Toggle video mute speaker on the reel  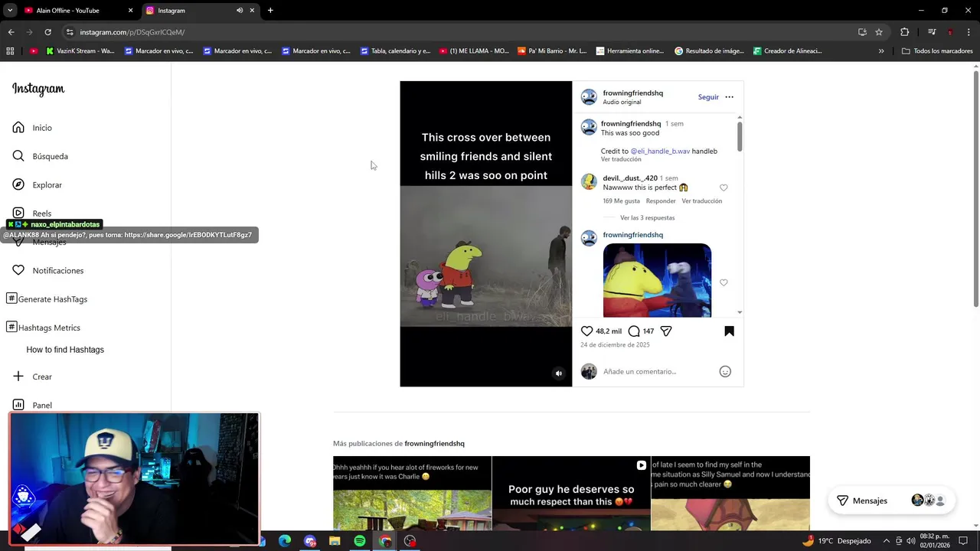click(559, 373)
